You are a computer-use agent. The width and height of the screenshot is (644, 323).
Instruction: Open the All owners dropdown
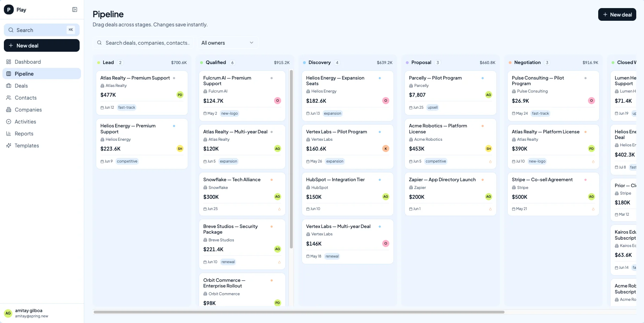227,43
